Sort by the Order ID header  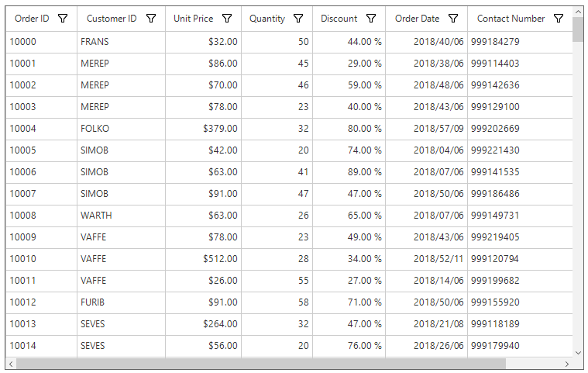click(32, 19)
